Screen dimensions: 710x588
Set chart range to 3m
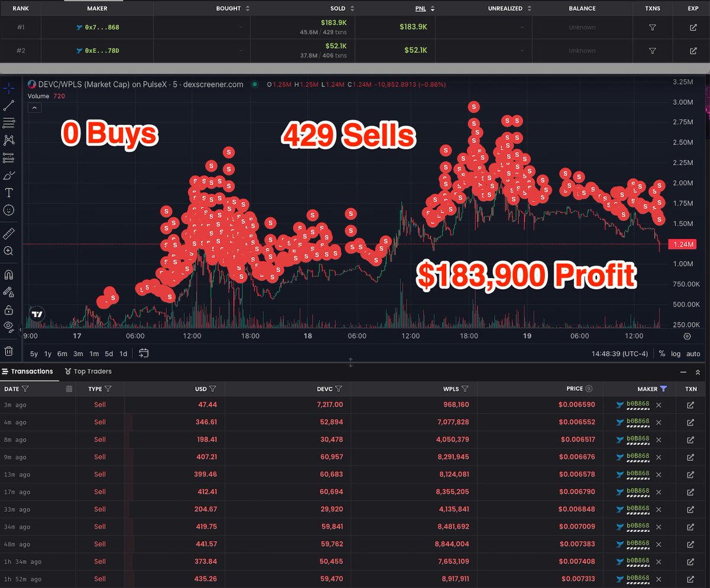78,354
